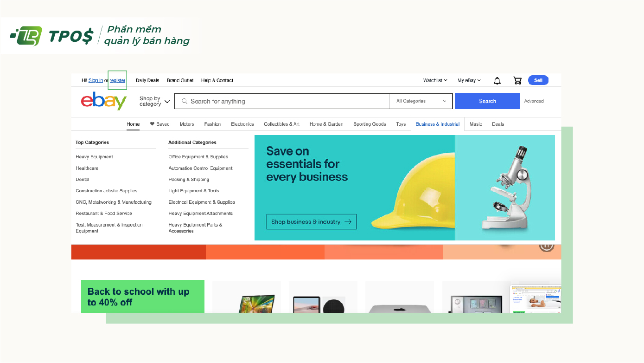Open the Electronics menu
The image size is (644, 363).
point(242,124)
